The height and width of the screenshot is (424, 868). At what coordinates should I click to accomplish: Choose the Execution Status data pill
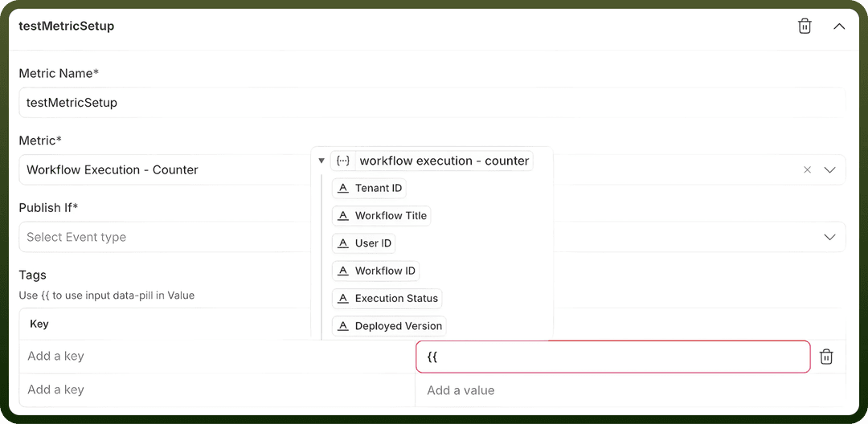pos(387,299)
